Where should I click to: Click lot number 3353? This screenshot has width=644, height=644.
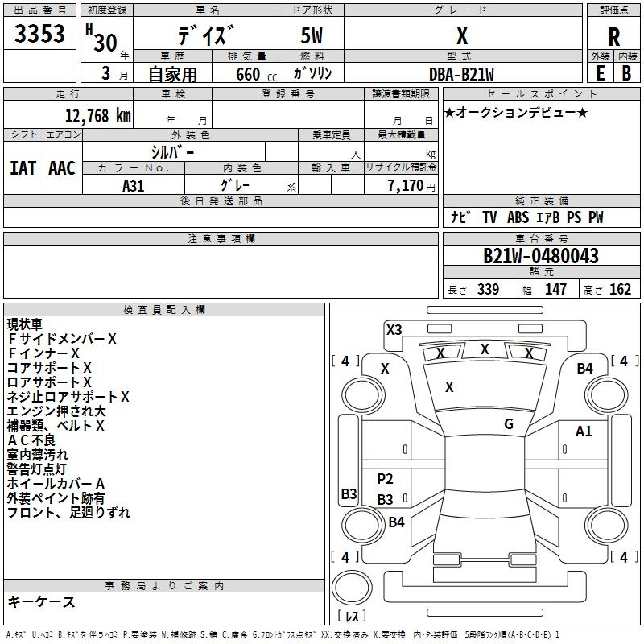pos(40,35)
